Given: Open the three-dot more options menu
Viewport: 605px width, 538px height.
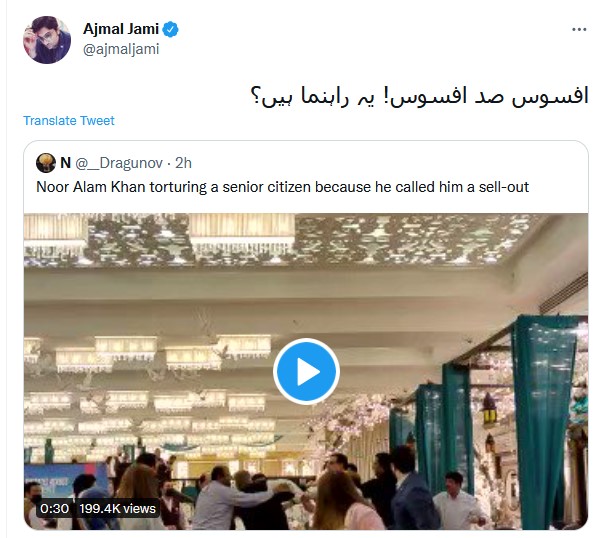Looking at the screenshot, I should coord(579,29).
